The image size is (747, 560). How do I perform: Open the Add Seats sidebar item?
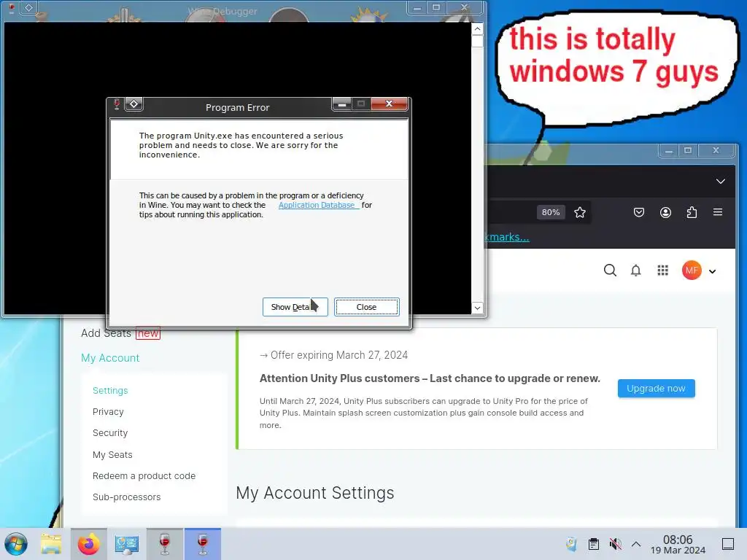click(120, 333)
